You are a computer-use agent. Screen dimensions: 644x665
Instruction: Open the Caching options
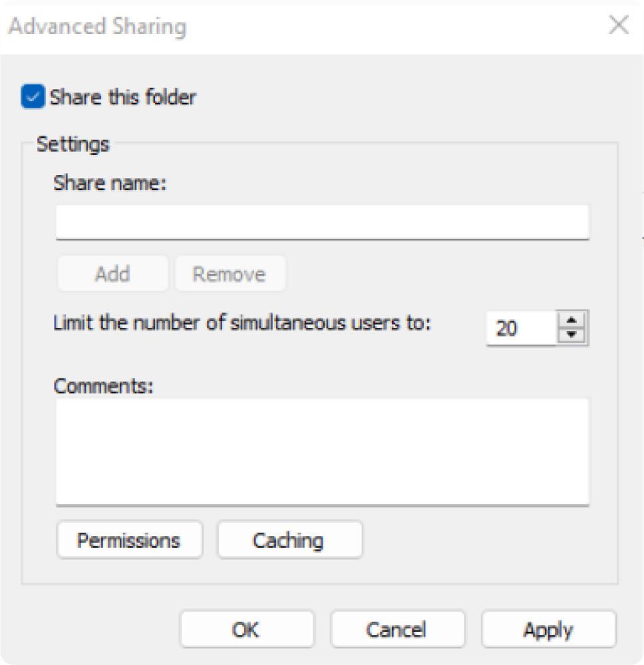pos(290,540)
